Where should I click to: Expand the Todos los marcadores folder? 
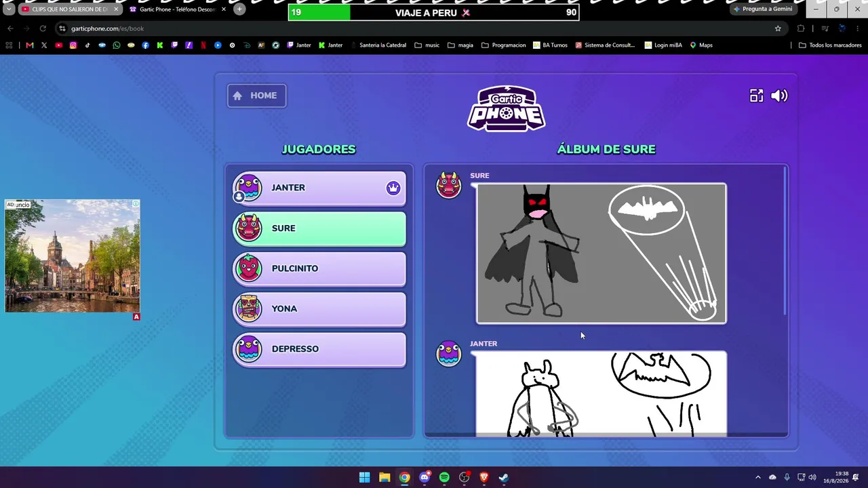pyautogui.click(x=830, y=45)
